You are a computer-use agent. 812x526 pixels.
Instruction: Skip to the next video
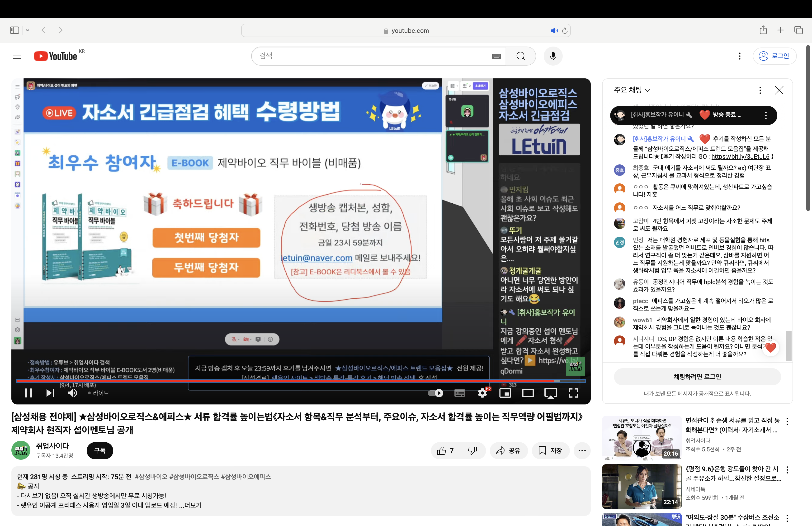[x=50, y=393]
